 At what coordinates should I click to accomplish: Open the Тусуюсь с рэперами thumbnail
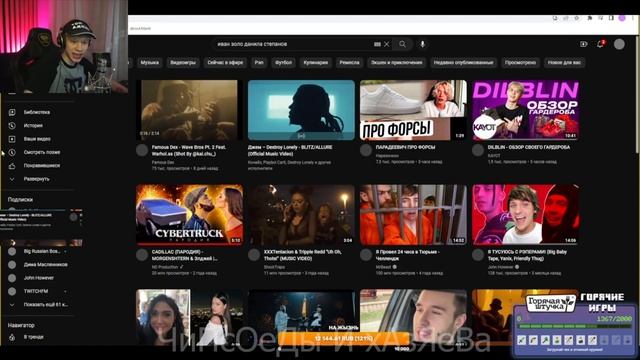(525, 215)
